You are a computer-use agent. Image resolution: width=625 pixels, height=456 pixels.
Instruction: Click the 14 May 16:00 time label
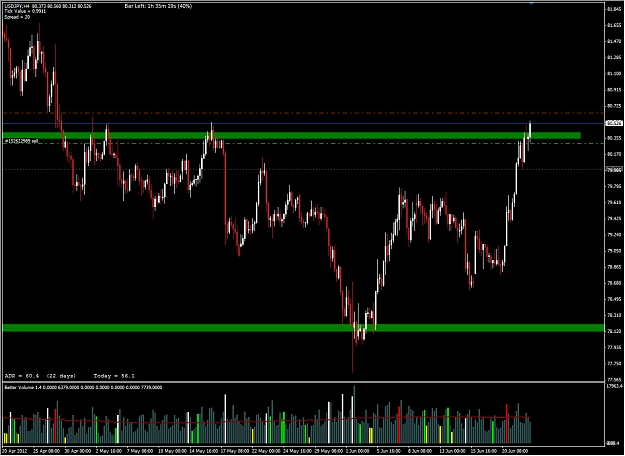(x=203, y=451)
